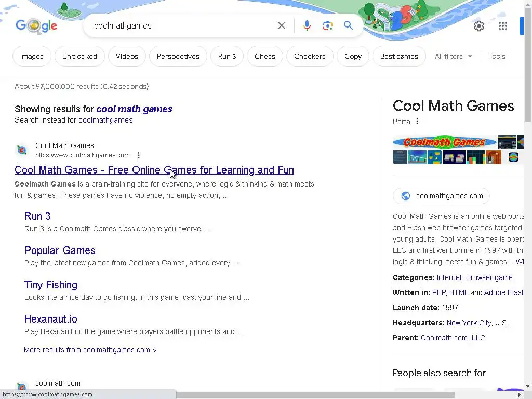Open the Hexanaut.io sitelink
Screen dimensions: 532x399
51,319
